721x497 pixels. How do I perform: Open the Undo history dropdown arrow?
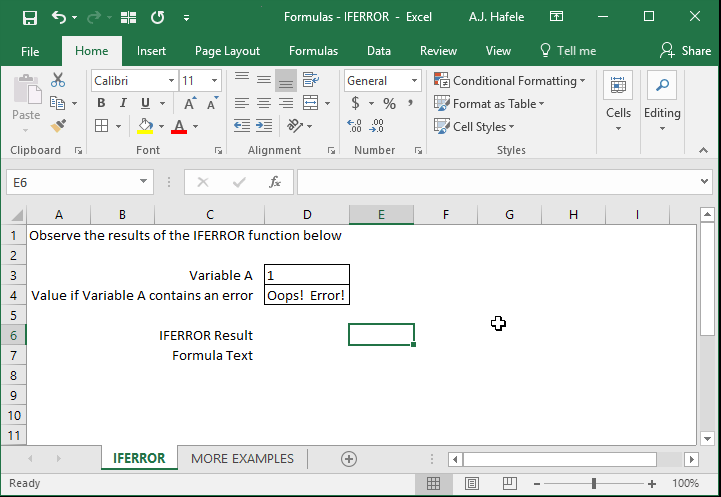click(74, 17)
